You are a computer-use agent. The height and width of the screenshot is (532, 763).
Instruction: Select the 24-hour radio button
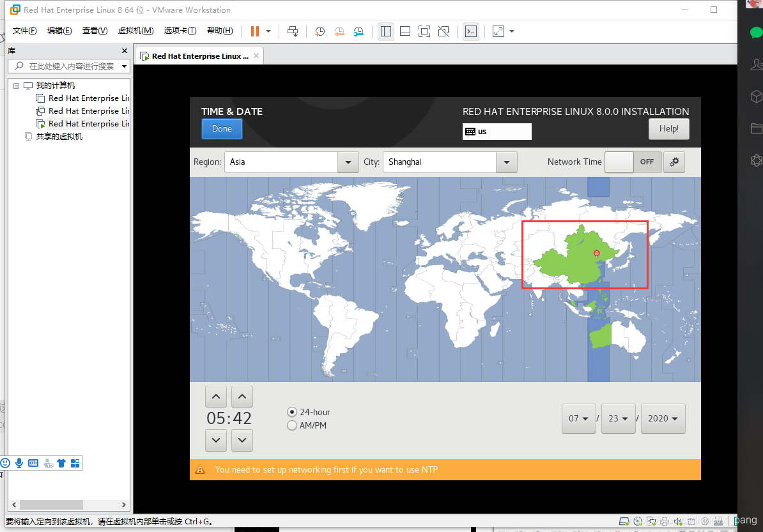pyautogui.click(x=292, y=412)
